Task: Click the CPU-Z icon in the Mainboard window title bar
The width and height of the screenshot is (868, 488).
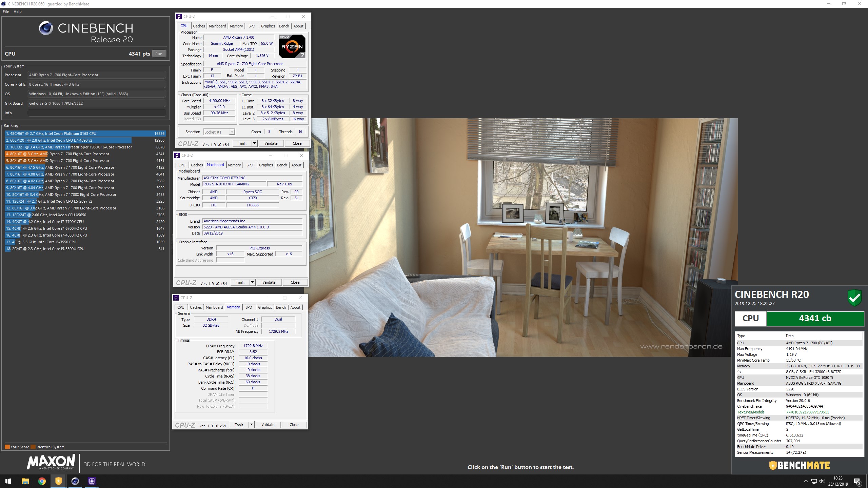Action: [177, 156]
